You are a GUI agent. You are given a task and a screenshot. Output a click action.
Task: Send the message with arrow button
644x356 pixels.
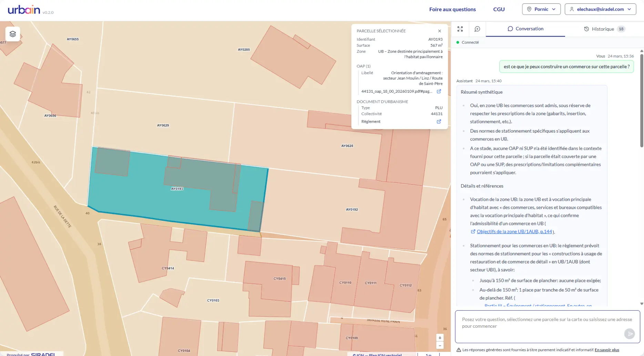[629, 333]
